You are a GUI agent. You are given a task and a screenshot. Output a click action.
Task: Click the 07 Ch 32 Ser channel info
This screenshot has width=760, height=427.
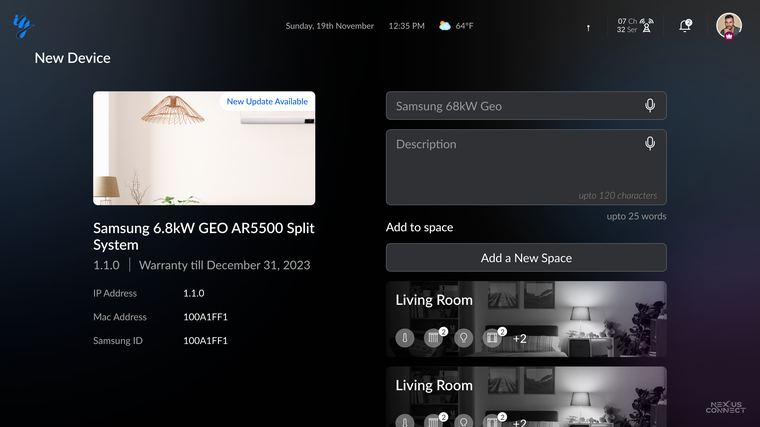[627, 25]
